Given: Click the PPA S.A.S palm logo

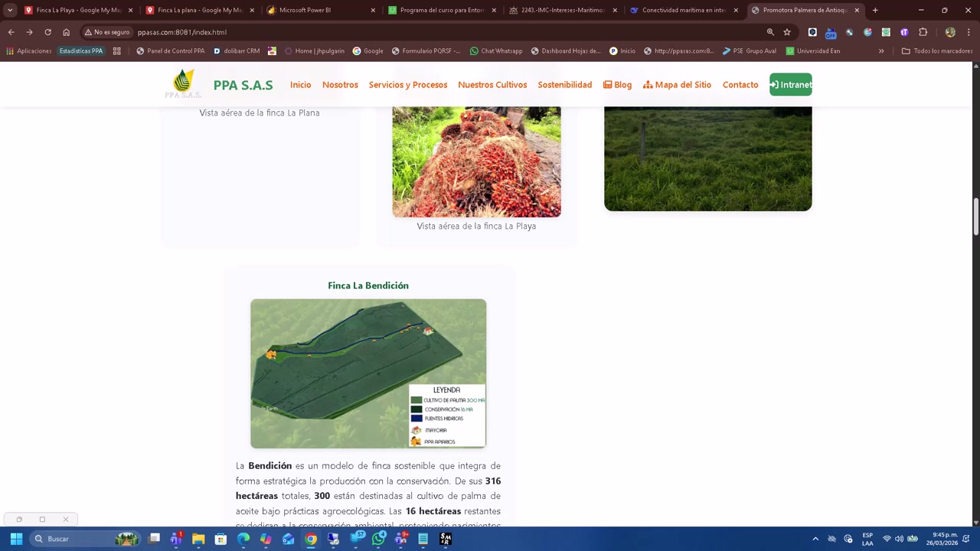Looking at the screenshot, I should [x=182, y=84].
